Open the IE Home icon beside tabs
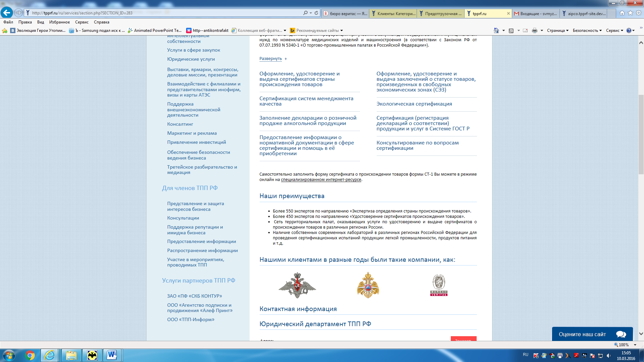Image resolution: width=644 pixels, height=362 pixels. click(x=622, y=13)
